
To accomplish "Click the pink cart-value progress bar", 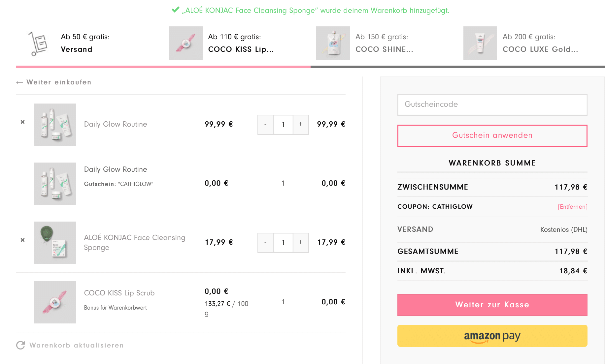I will coord(163,67).
